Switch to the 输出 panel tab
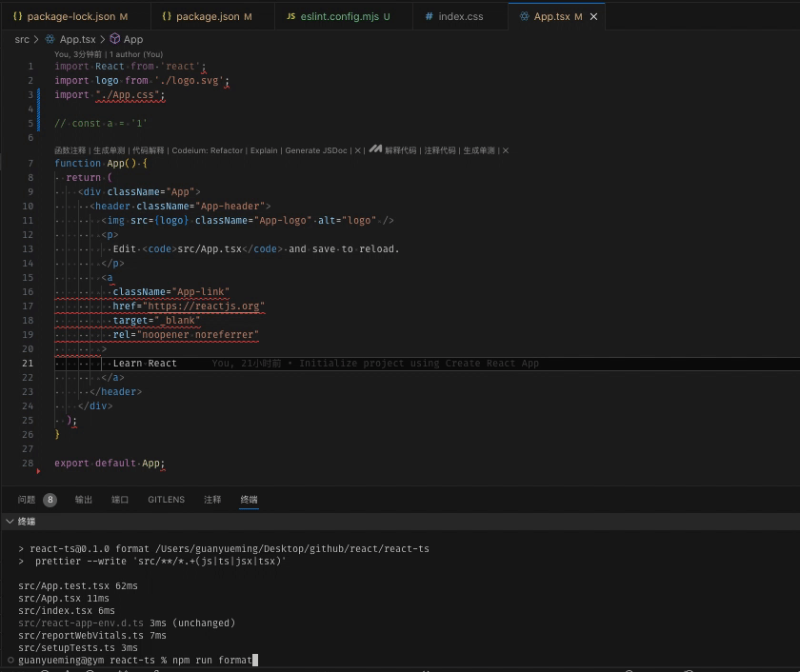This screenshot has width=800, height=672. pyautogui.click(x=83, y=499)
